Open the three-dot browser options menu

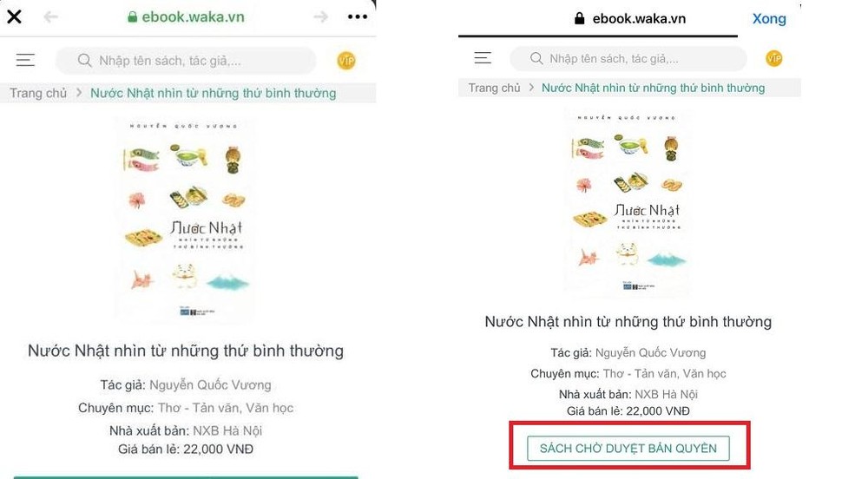(358, 17)
